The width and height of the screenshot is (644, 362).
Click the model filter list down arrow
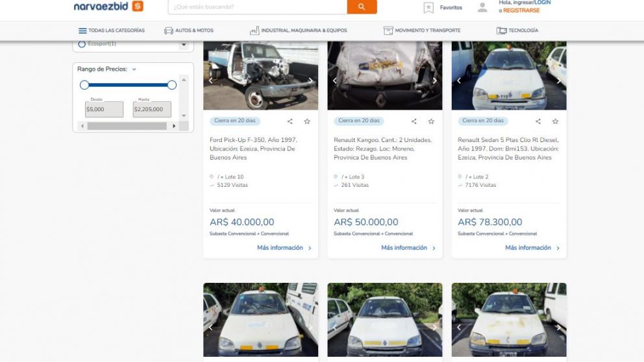pos(184,45)
